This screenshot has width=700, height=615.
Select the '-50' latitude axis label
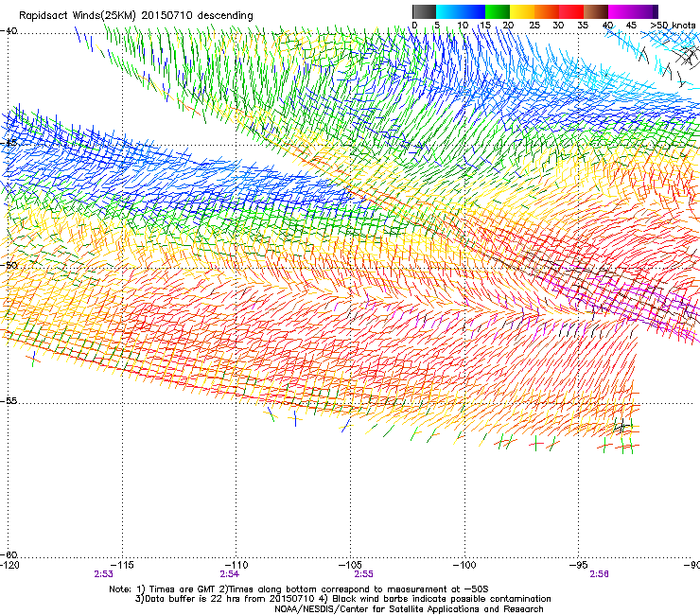[x=9, y=265]
